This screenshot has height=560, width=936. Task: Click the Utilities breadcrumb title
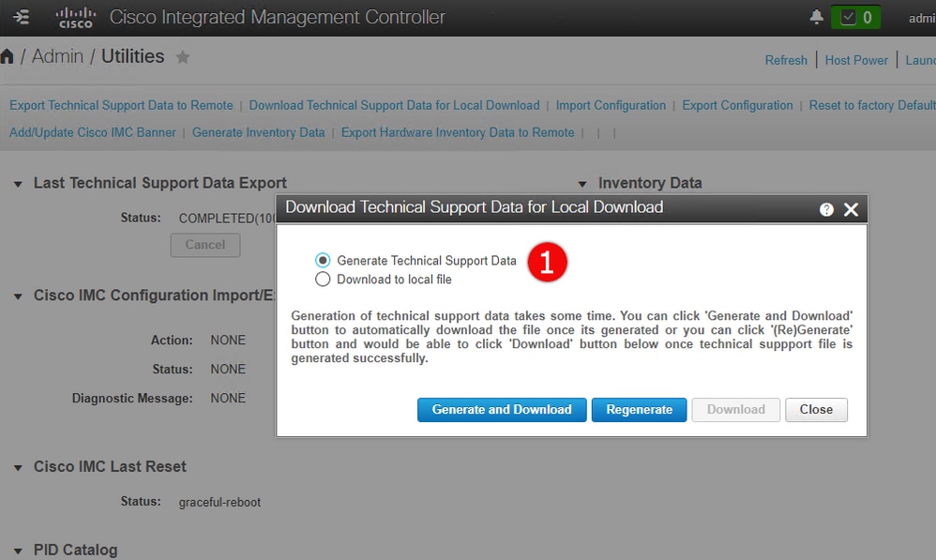132,56
